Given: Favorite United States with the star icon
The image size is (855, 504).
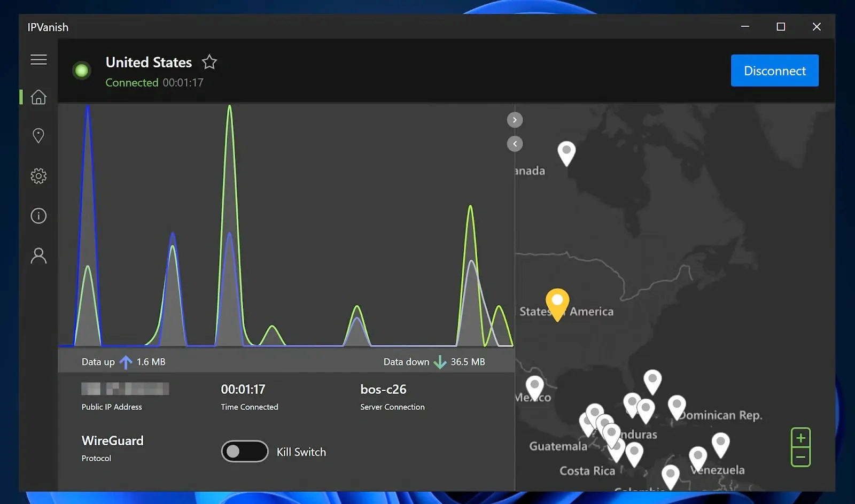Looking at the screenshot, I should pos(209,63).
